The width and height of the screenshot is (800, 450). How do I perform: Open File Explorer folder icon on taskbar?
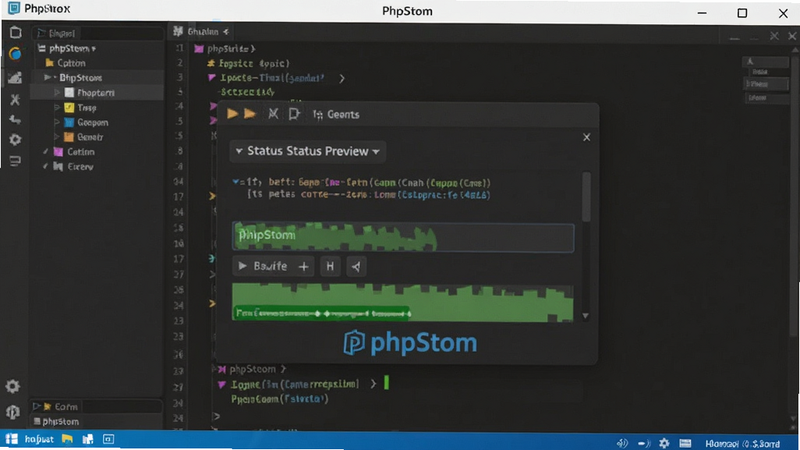click(x=67, y=439)
